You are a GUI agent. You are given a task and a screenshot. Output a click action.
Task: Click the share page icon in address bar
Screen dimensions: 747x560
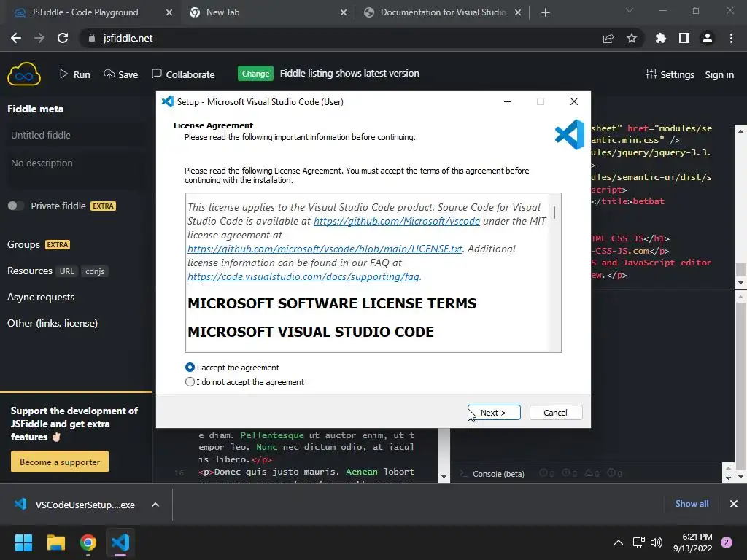click(x=608, y=38)
